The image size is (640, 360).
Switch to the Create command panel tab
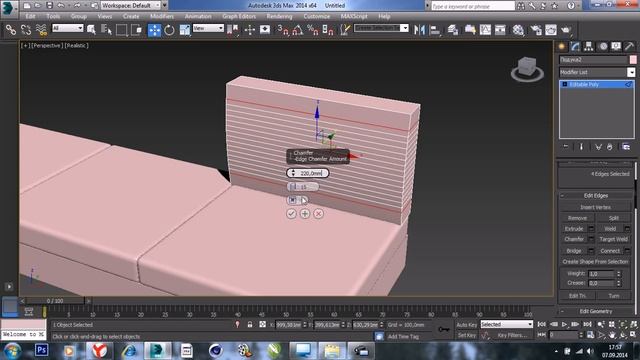click(562, 47)
